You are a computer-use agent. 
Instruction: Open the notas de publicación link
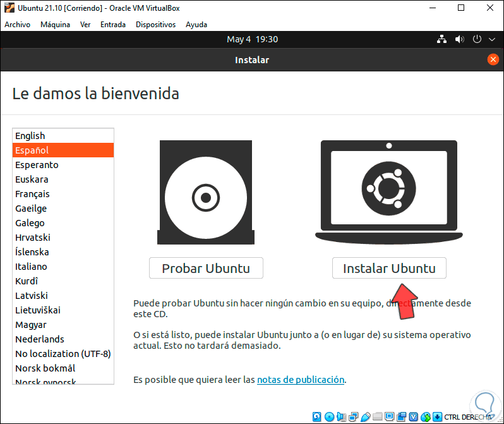(x=301, y=380)
